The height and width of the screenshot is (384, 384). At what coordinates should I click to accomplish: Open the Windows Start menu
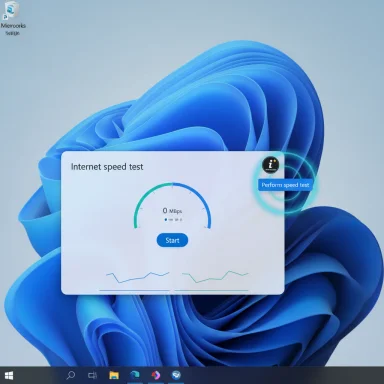[x=9, y=376]
